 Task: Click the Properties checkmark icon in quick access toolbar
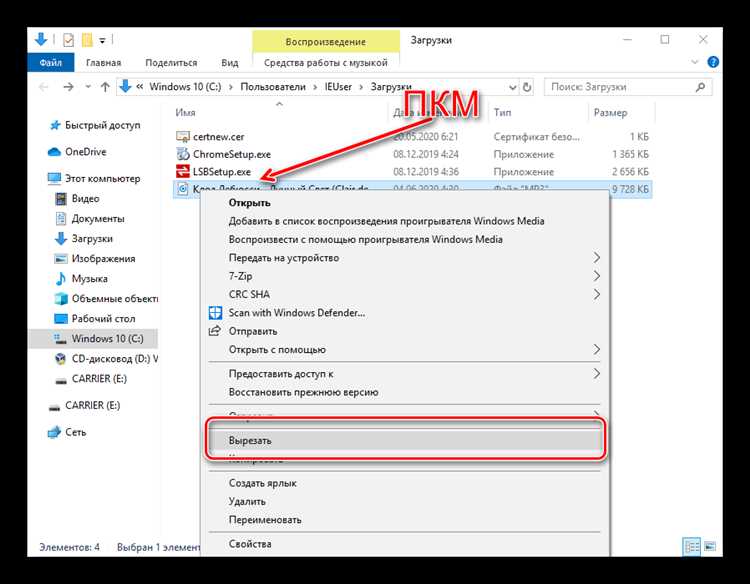tap(68, 40)
